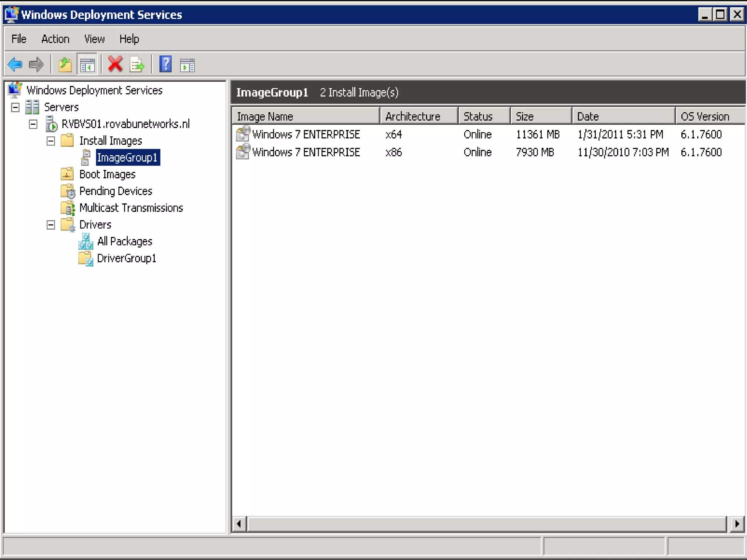The image size is (747, 560).
Task: Toggle the Show/Hide Action Pane icon
Action: point(187,65)
